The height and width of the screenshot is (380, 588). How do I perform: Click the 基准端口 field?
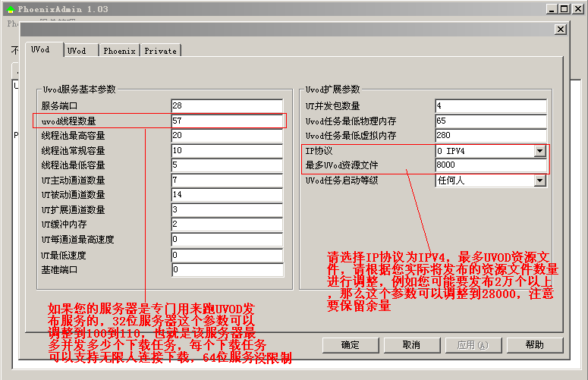pyautogui.click(x=228, y=270)
